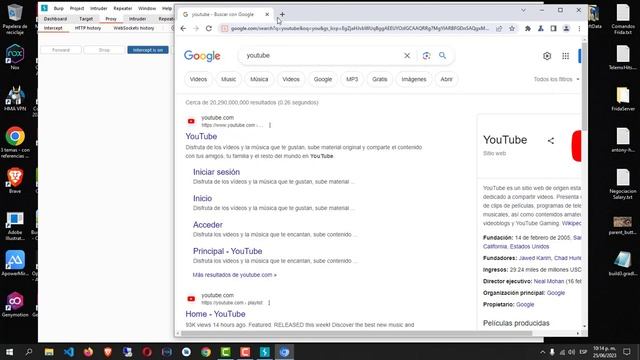Reload the Google search page
This screenshot has width=640, height=360.
click(209, 29)
